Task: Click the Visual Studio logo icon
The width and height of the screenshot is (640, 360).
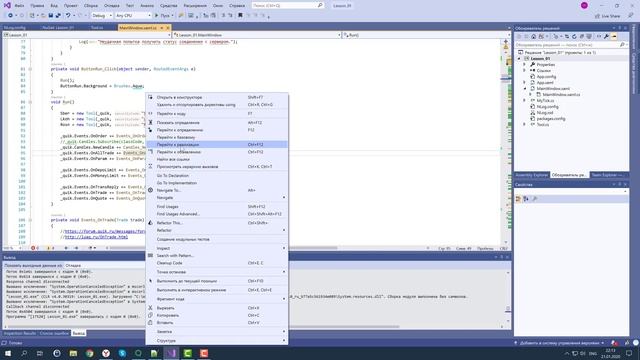Action: pos(7,5)
